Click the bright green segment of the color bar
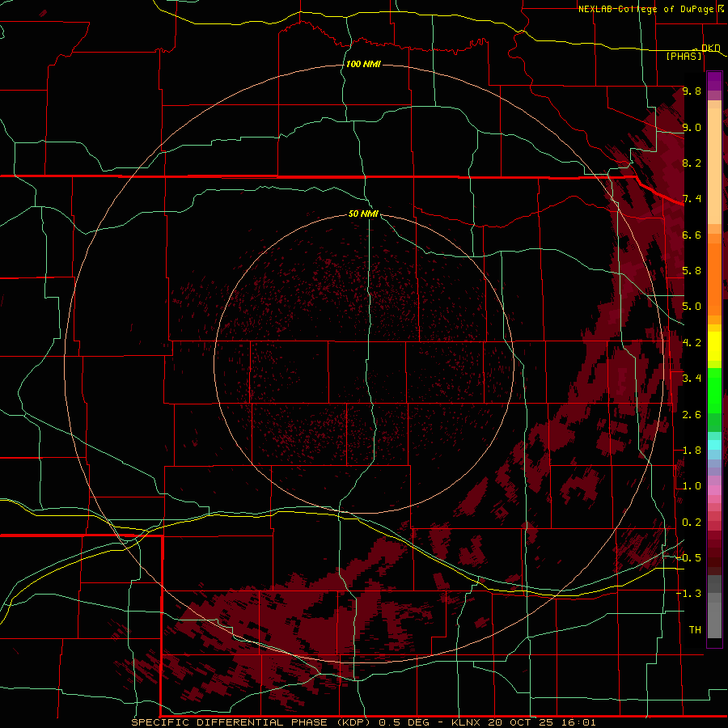This screenshot has height=728, width=728. click(x=714, y=390)
